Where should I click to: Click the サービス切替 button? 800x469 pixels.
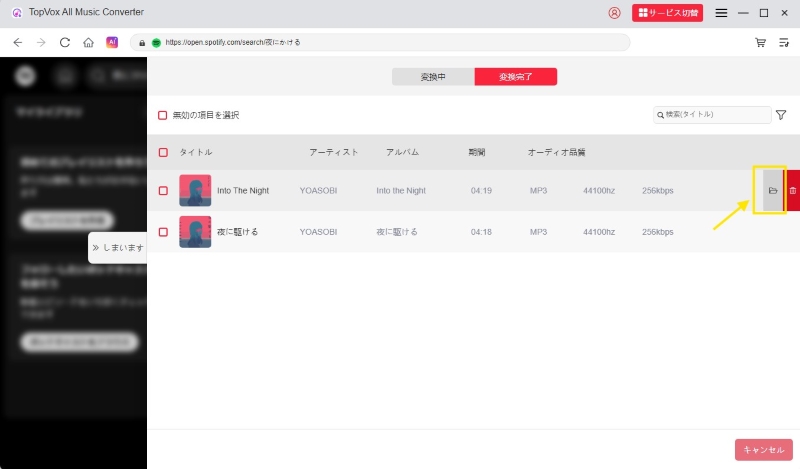[667, 13]
